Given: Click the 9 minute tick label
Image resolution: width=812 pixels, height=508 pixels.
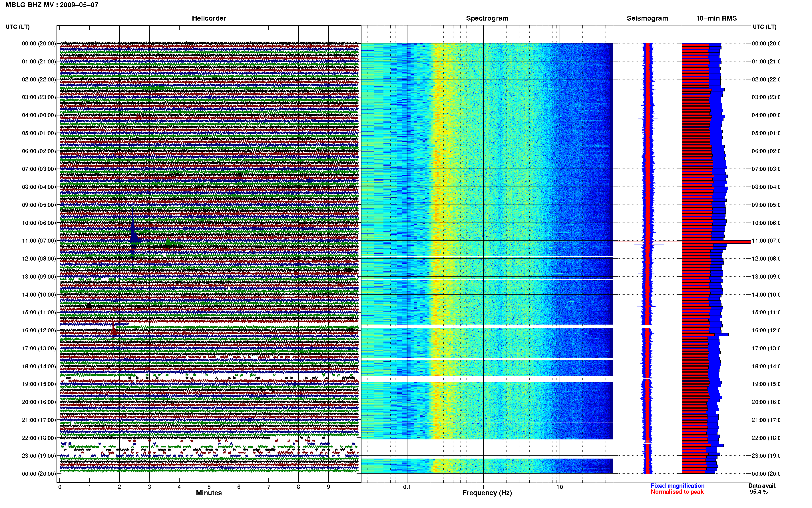Looking at the screenshot, I should coord(328,487).
